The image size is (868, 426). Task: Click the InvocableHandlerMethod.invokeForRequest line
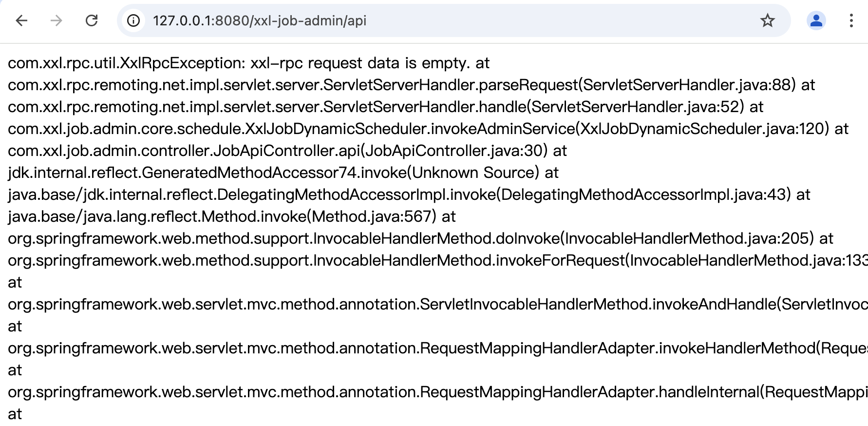tap(434, 260)
